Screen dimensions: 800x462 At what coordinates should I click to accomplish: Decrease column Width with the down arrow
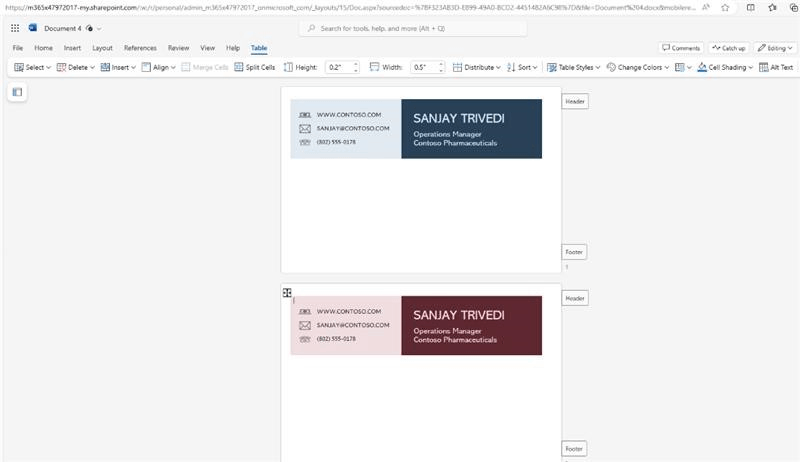coord(441,70)
